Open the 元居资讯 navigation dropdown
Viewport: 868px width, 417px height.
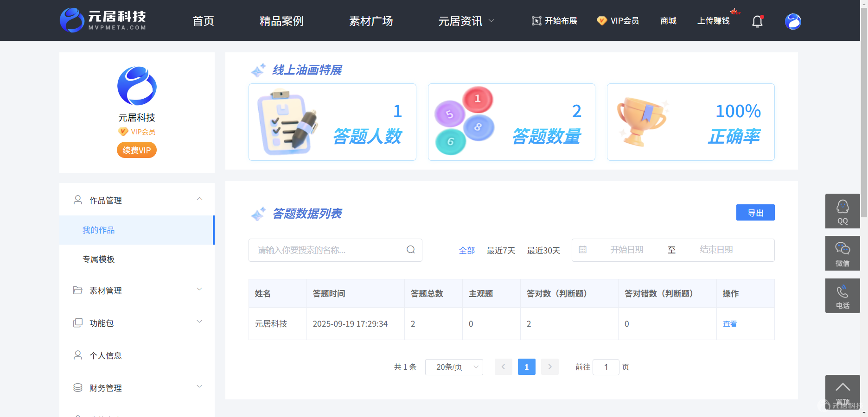click(x=466, y=21)
